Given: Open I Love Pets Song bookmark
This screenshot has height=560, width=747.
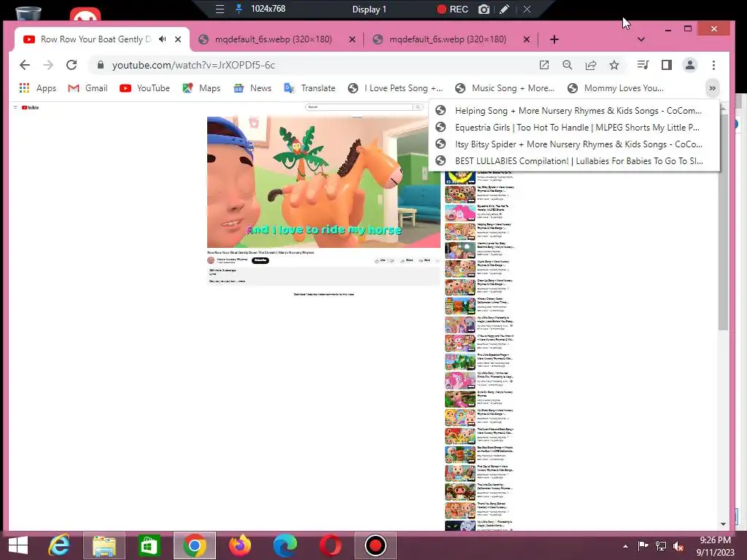Looking at the screenshot, I should pos(395,88).
